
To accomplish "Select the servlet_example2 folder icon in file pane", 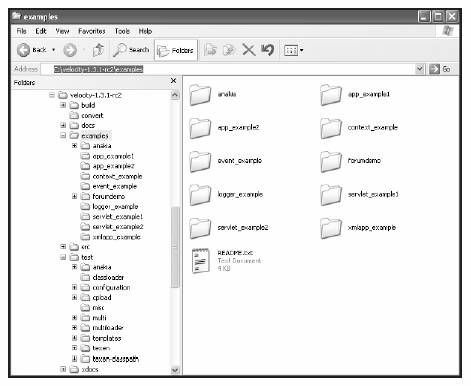I will pos(200,228).
